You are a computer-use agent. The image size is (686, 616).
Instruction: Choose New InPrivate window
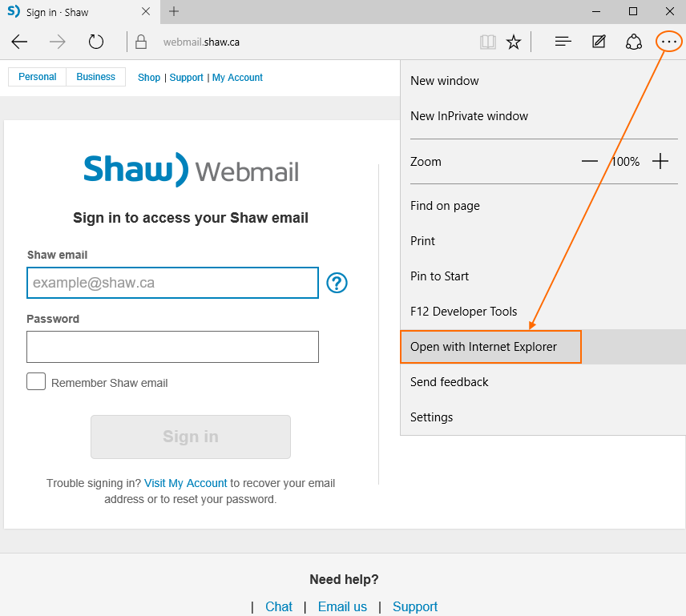coord(543,116)
